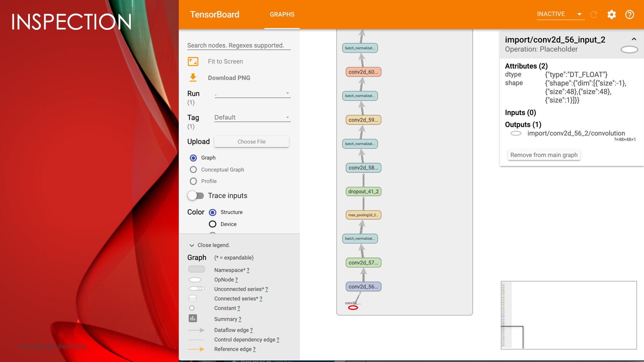Click the Search nodes input field
The width and height of the screenshot is (644, 362).
(238, 45)
